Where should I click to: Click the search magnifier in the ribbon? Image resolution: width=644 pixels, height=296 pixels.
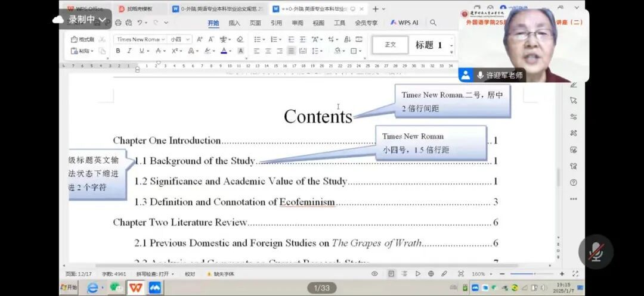click(x=434, y=23)
